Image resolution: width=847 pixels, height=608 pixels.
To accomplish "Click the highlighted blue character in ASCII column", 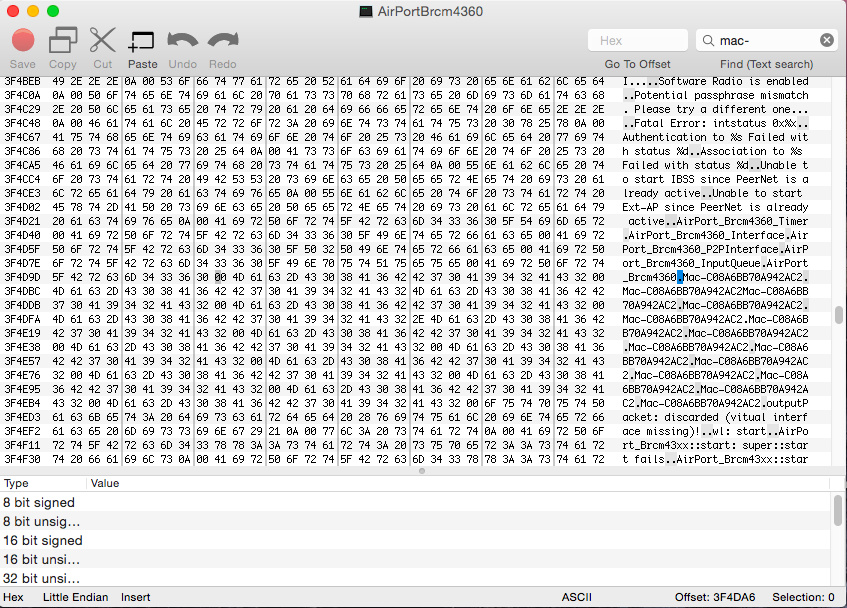I will pyautogui.click(x=680, y=277).
